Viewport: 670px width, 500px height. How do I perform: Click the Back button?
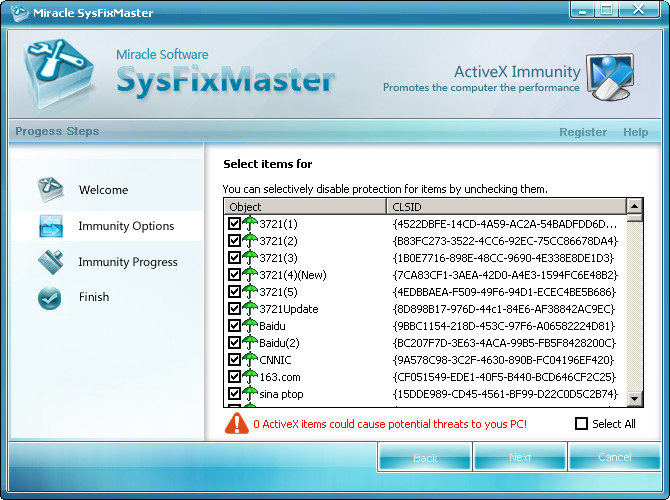click(425, 457)
